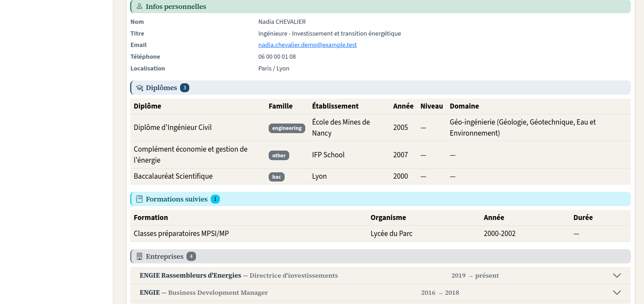
Task: Click the phone number 06 00 00 01 08
Action: tap(277, 57)
